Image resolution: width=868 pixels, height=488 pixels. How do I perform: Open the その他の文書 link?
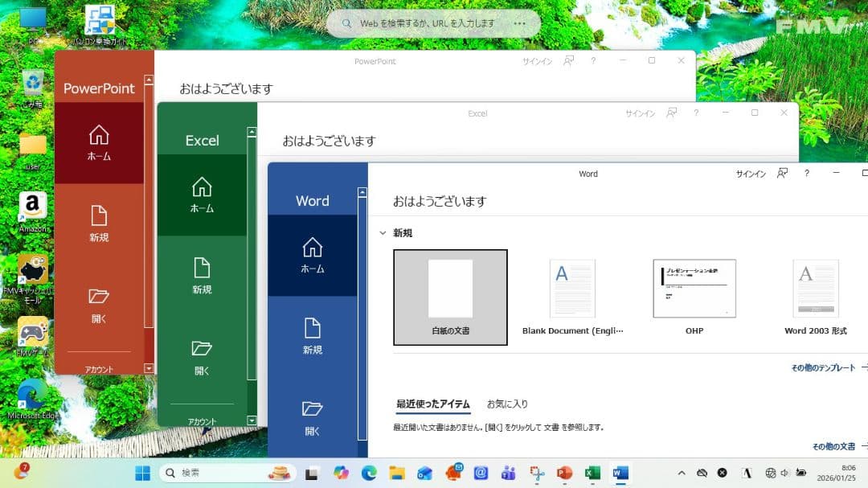click(x=833, y=445)
